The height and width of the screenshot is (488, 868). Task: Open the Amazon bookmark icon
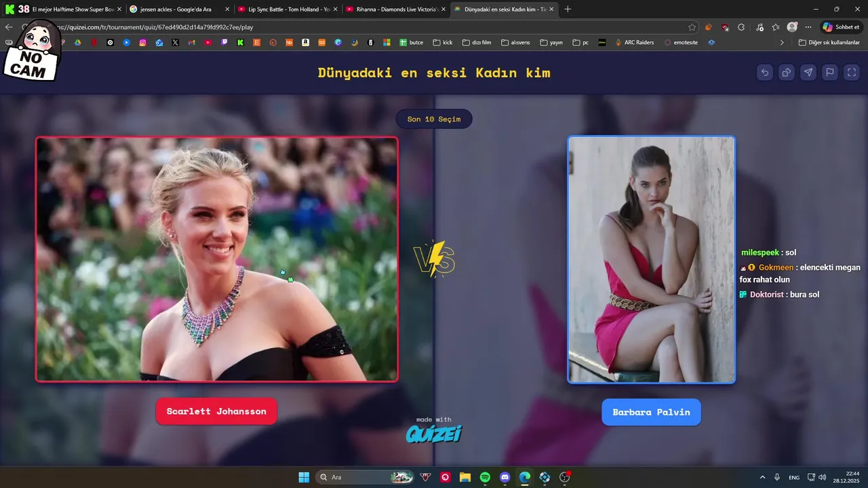[x=306, y=42]
